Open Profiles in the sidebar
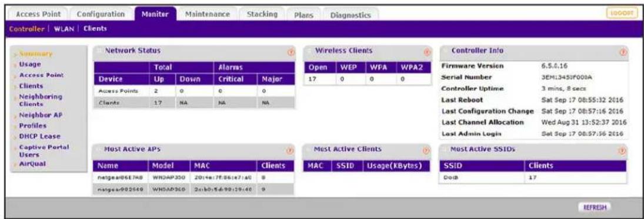Image resolution: width=644 pixels, height=219 pixels. tap(33, 126)
